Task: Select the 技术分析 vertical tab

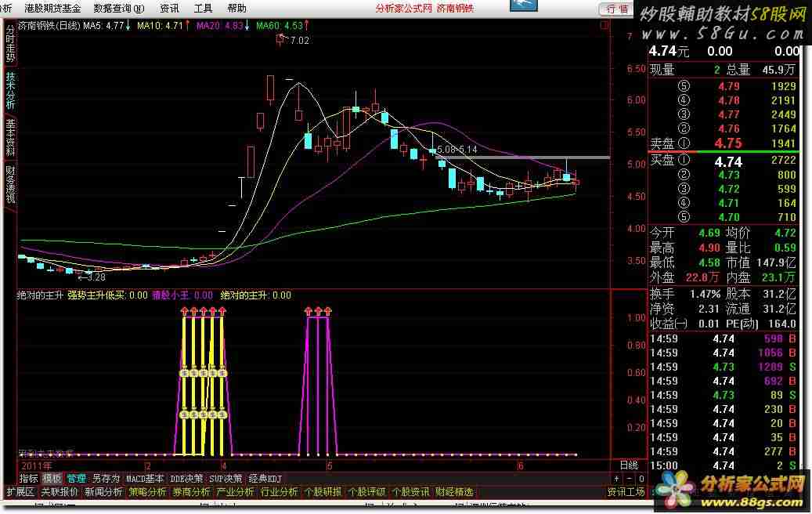Action: (x=10, y=91)
